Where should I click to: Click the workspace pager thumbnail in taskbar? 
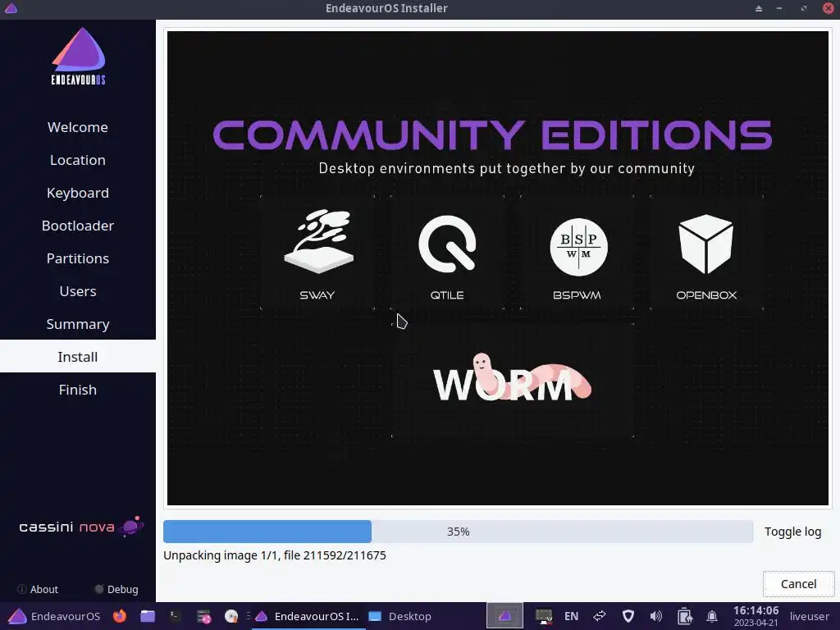(504, 616)
